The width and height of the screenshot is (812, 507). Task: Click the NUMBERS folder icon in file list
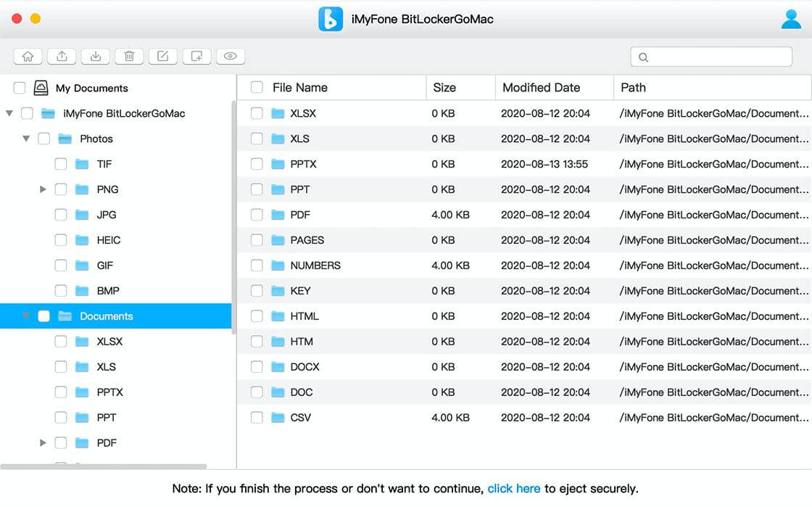point(278,265)
